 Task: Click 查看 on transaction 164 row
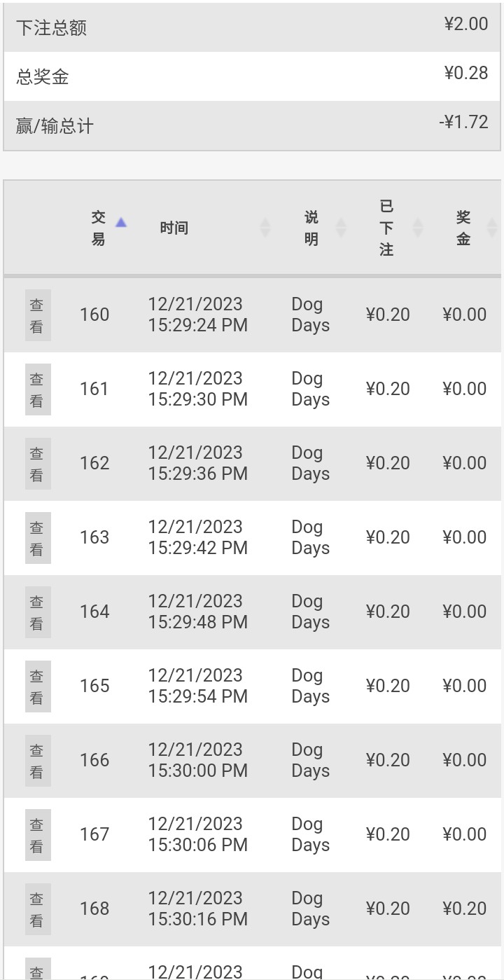38,612
